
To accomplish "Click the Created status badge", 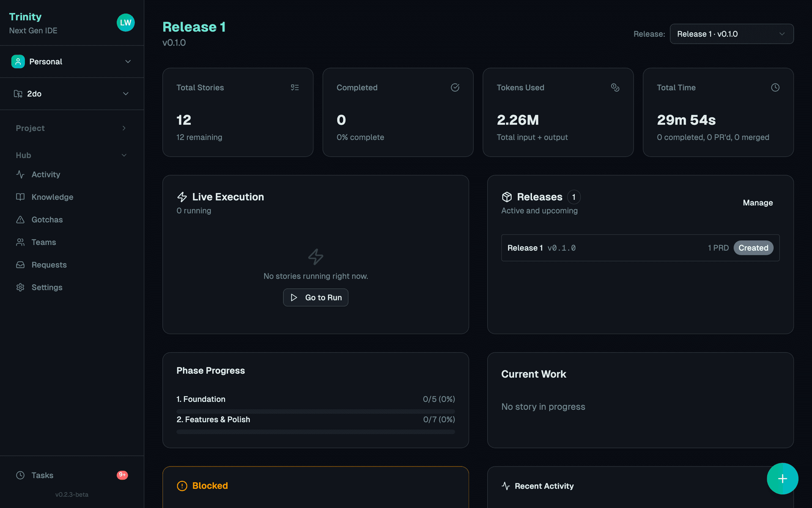I will coord(753,248).
